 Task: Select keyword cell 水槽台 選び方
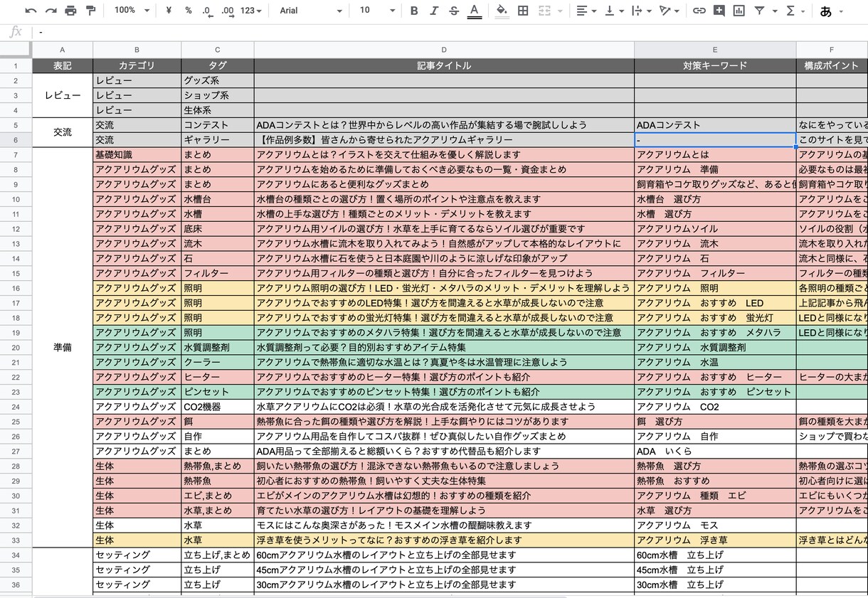[715, 199]
